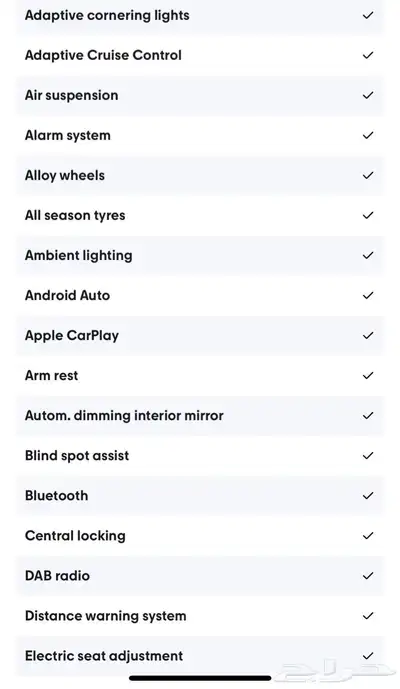Tap the Electric seat adjustment checkmark
This screenshot has width=400, height=689.
click(368, 656)
